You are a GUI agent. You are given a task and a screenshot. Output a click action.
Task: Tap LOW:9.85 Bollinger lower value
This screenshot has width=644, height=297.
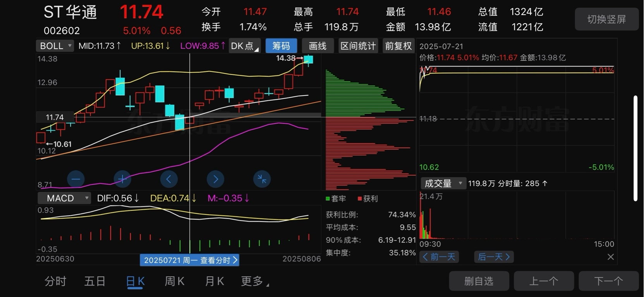(x=203, y=46)
